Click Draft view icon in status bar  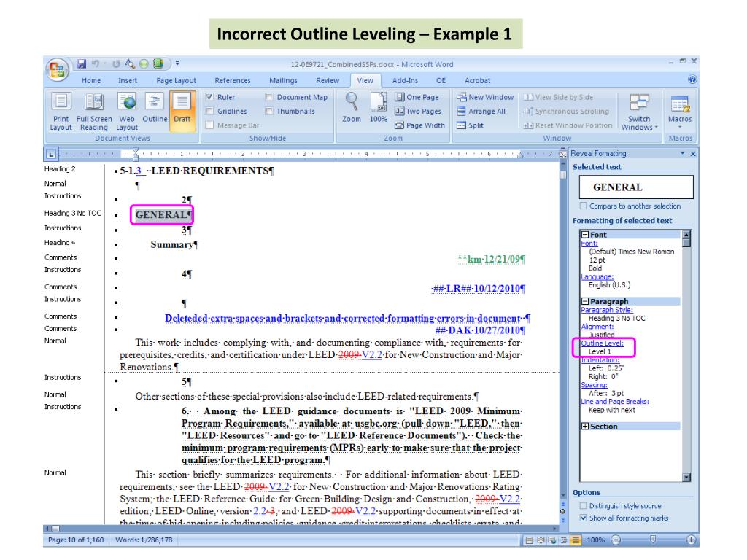click(x=576, y=540)
